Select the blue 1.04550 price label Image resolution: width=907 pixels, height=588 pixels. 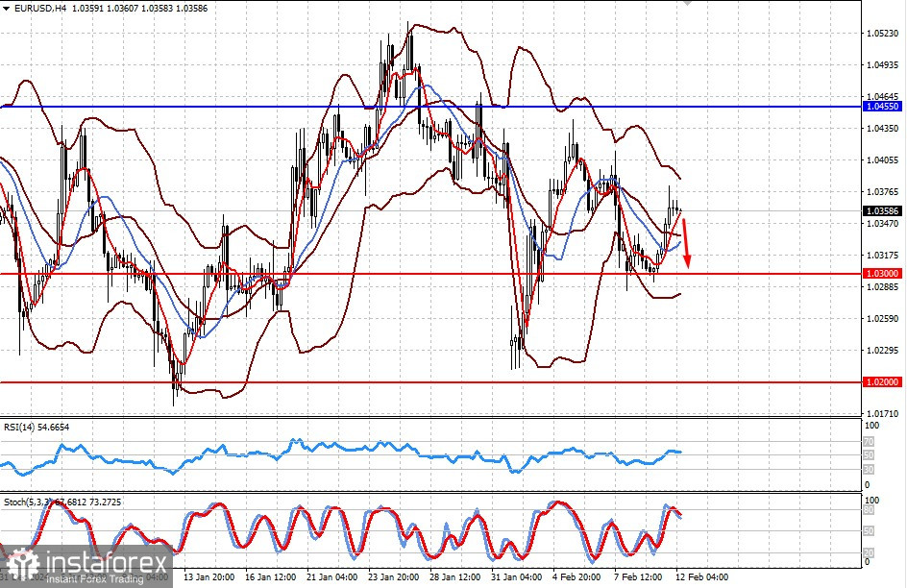(x=882, y=107)
